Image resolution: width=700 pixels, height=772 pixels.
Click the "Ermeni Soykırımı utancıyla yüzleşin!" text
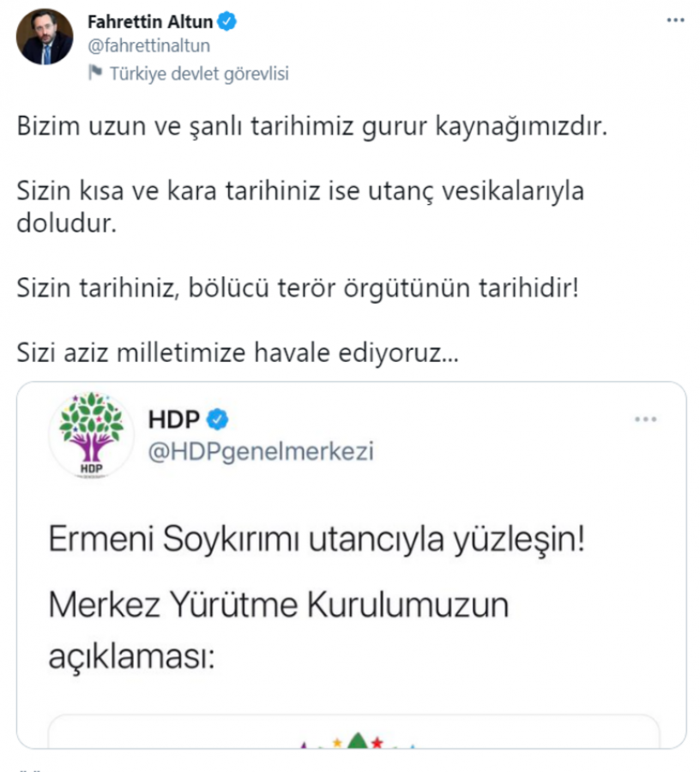[x=316, y=542]
